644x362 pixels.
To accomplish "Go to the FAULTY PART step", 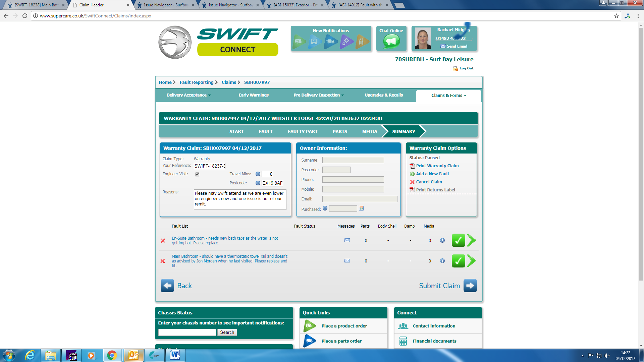I will 303,132.
